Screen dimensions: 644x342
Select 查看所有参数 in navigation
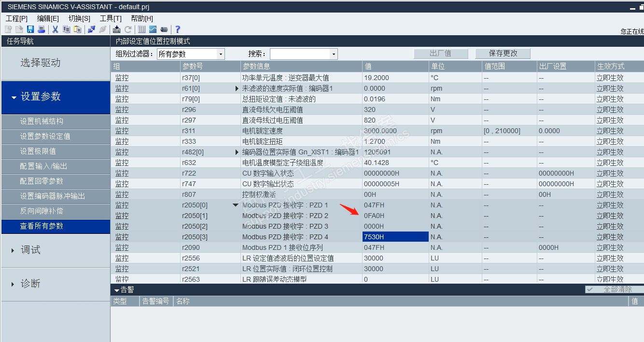[55, 226]
